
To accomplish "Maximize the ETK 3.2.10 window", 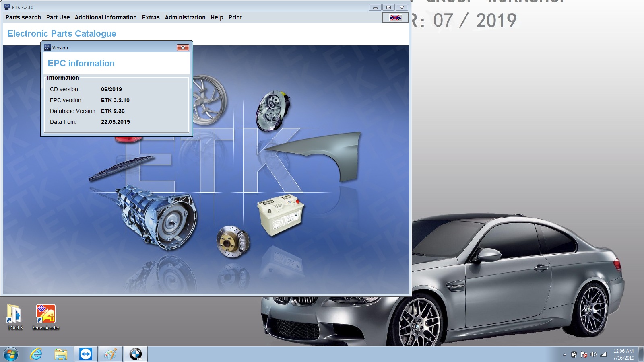I will click(x=388, y=7).
